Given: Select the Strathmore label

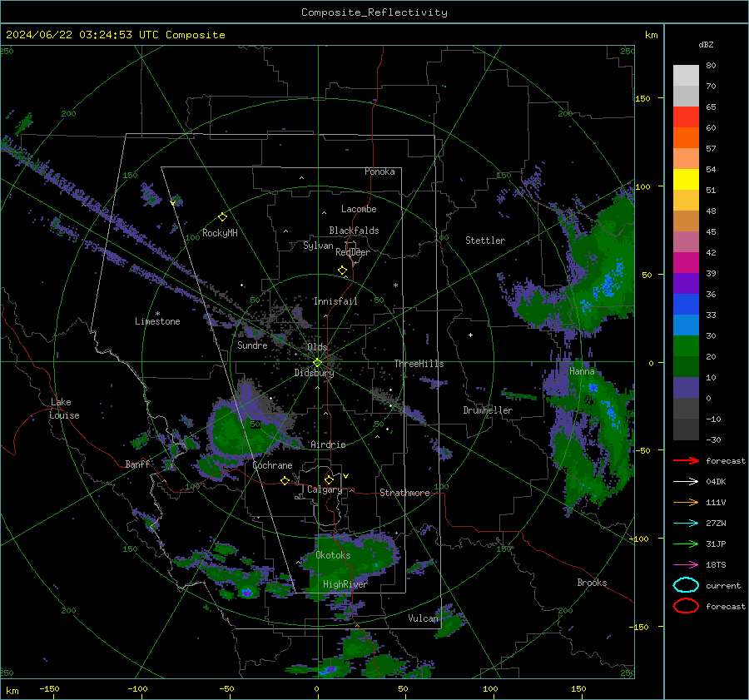Looking at the screenshot, I should [404, 493].
